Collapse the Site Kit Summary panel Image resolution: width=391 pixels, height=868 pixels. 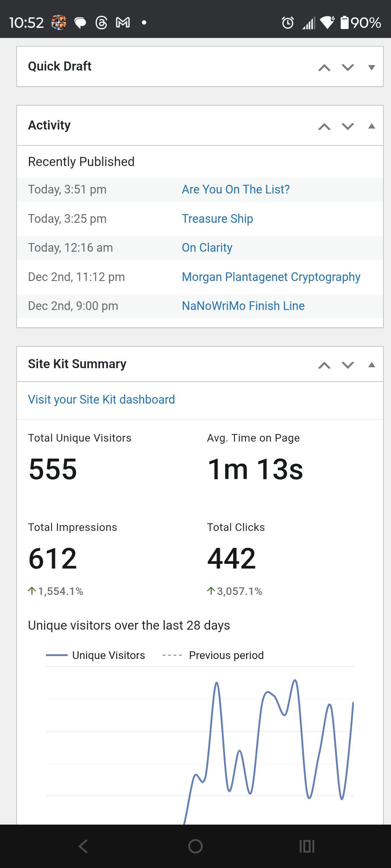(371, 365)
